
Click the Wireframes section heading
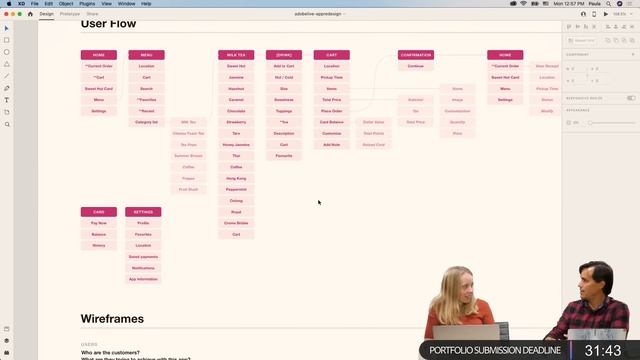[112, 319]
